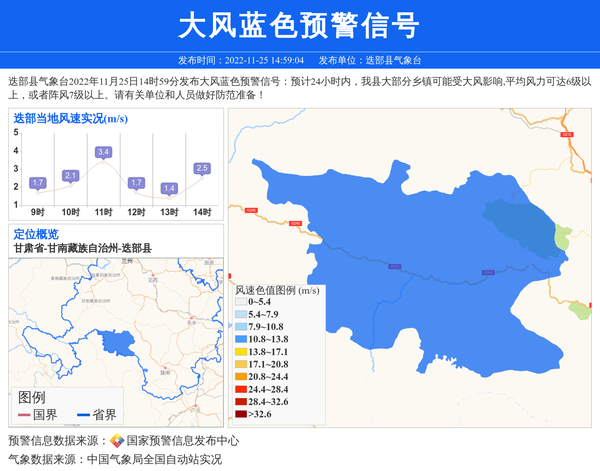Select the 24.4~28.4 red legend swatch
Viewport: 600px width, 471px height.
pyautogui.click(x=241, y=389)
